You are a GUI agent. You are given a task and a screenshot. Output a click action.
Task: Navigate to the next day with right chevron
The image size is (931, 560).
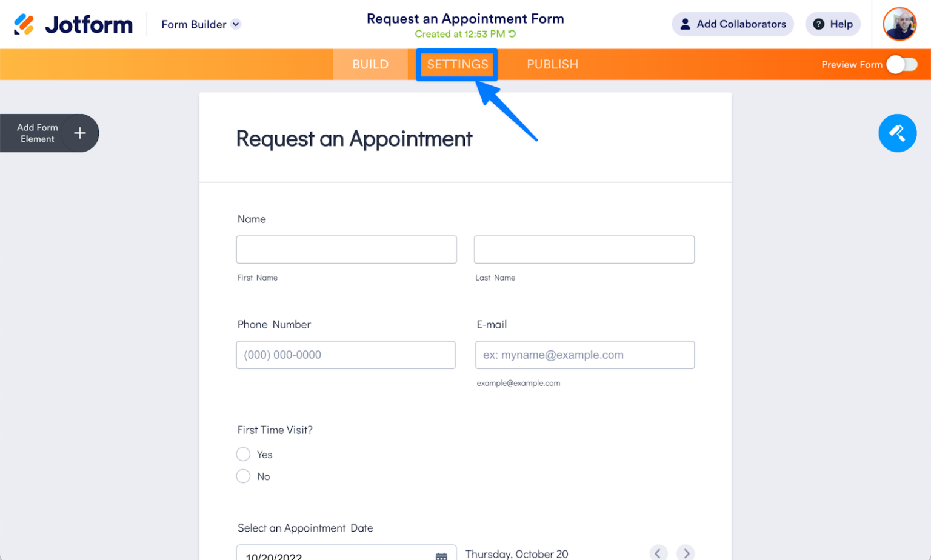[x=686, y=553]
